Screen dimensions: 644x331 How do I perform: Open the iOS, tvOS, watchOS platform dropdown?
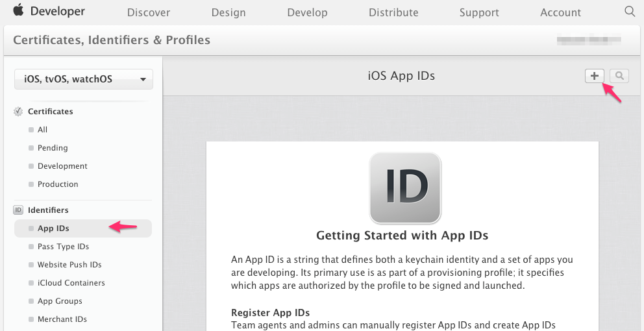(84, 79)
